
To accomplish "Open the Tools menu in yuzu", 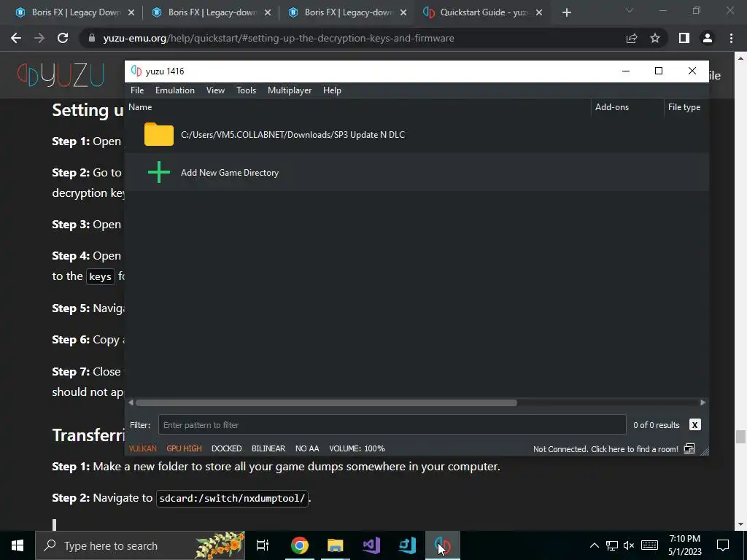I will [246, 90].
